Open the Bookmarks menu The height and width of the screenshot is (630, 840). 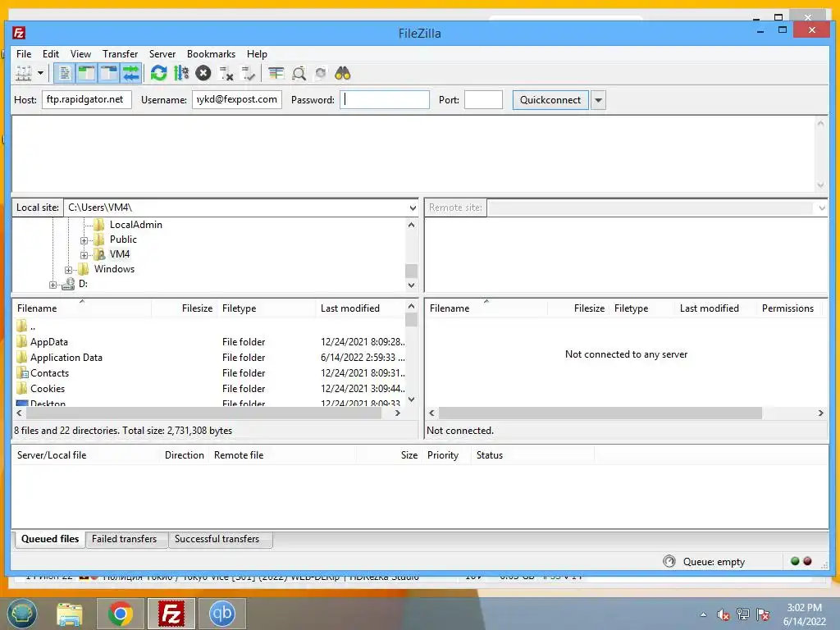pyautogui.click(x=211, y=54)
